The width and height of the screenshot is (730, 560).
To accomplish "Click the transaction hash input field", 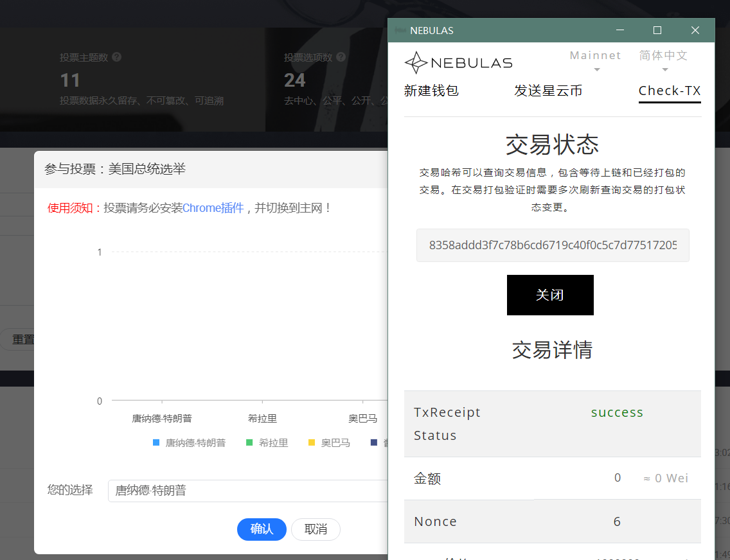I will click(x=553, y=245).
